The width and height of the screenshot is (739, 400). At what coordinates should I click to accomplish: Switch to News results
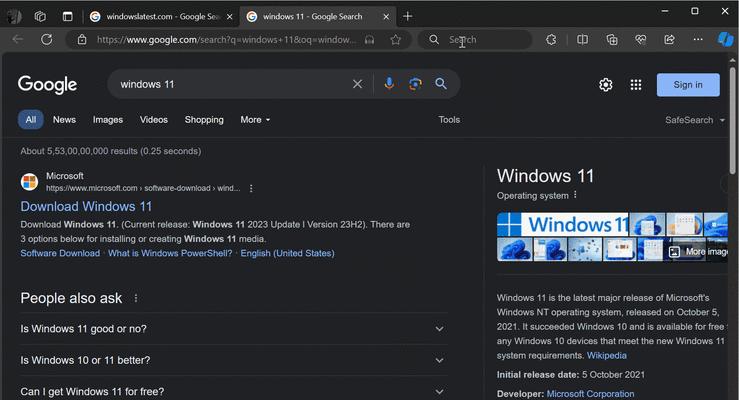click(x=64, y=120)
